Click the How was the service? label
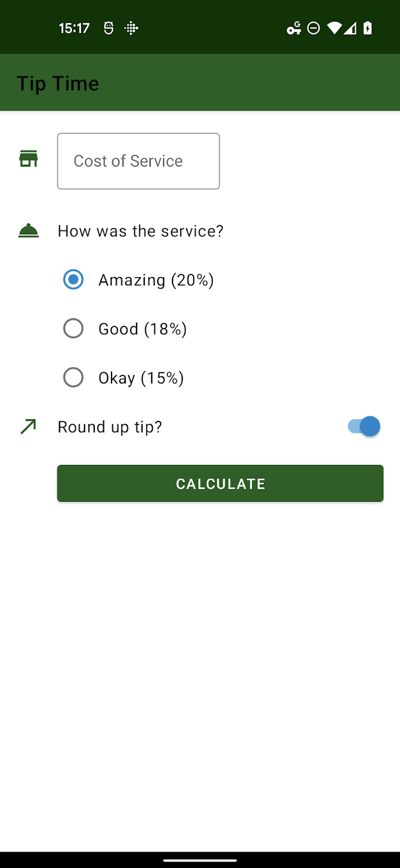 click(140, 231)
